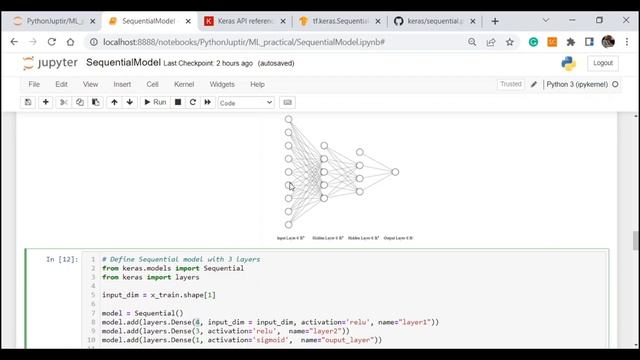The width and height of the screenshot is (640, 360).
Task: Click the line 'model = Sequential()'
Action: 142,313
